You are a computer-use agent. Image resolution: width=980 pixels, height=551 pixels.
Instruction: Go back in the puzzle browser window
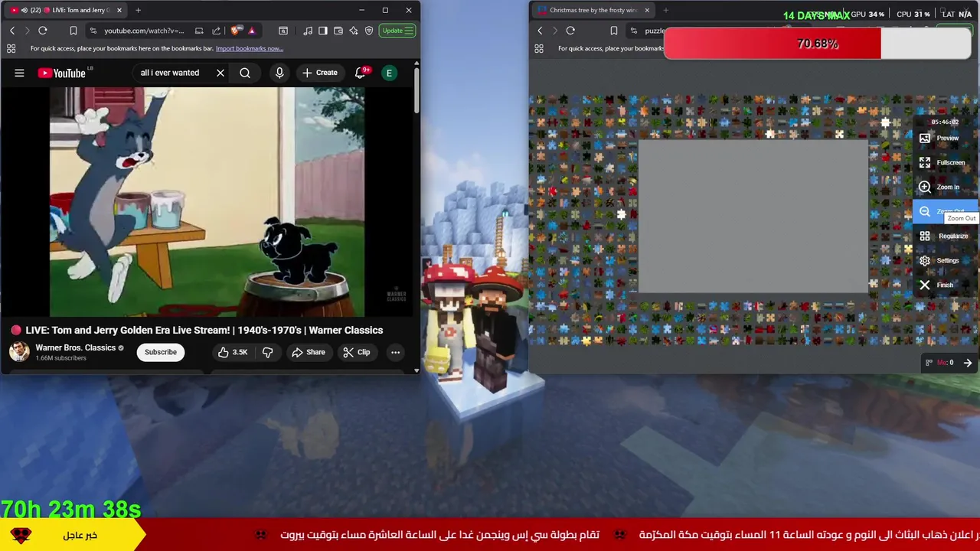540,31
